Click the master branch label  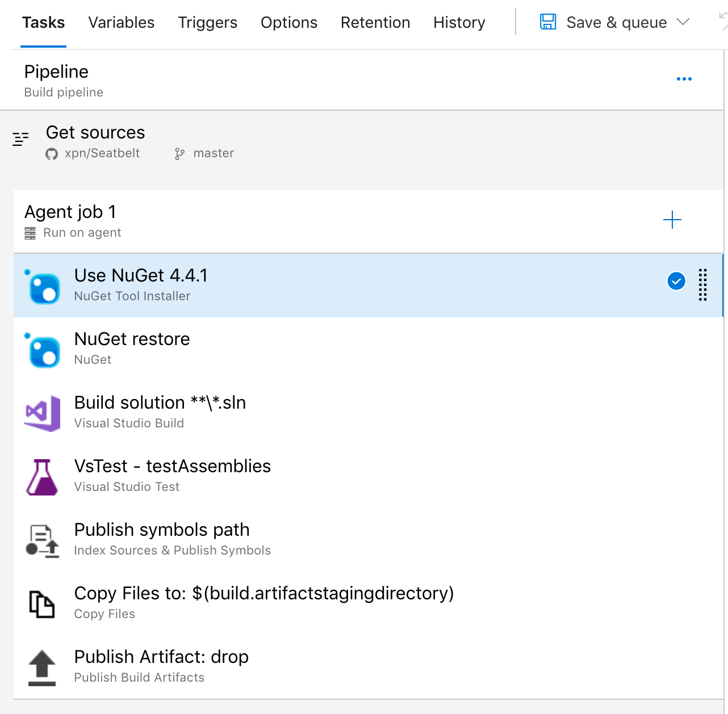[214, 153]
